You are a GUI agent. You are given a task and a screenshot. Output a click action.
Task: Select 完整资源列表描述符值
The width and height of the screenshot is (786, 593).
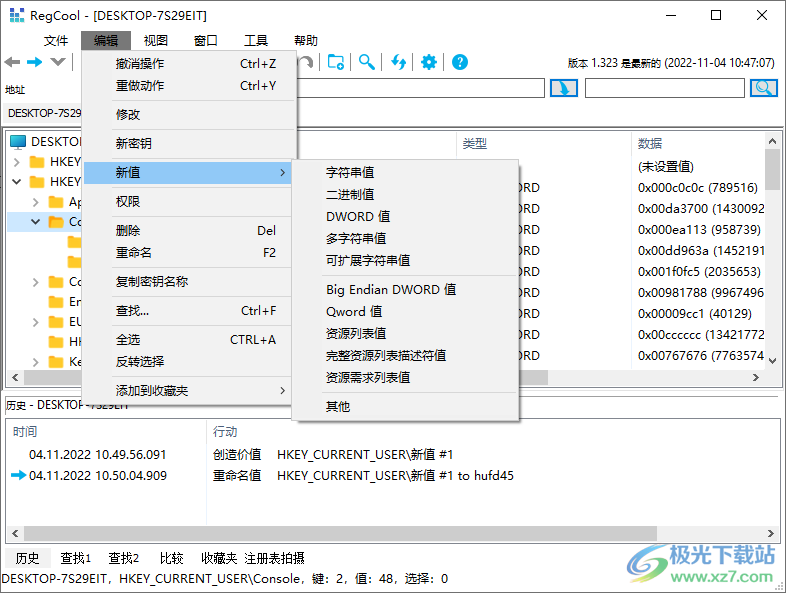pos(405,356)
